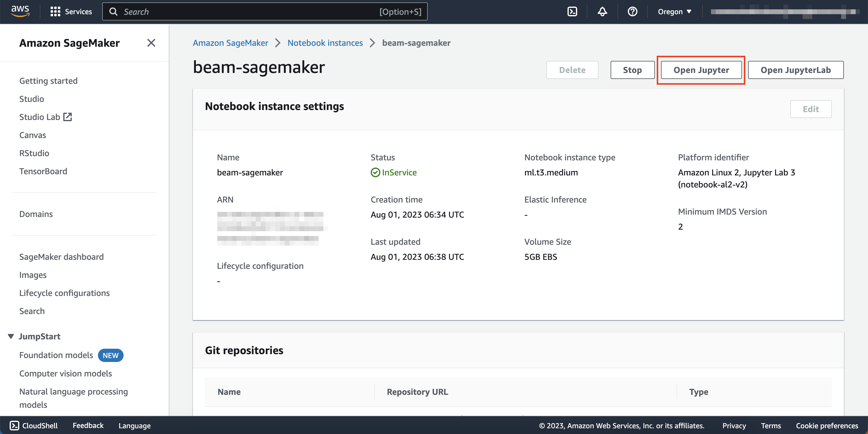Open Foundation models in sidebar
Image resolution: width=868 pixels, height=434 pixels.
click(x=56, y=355)
